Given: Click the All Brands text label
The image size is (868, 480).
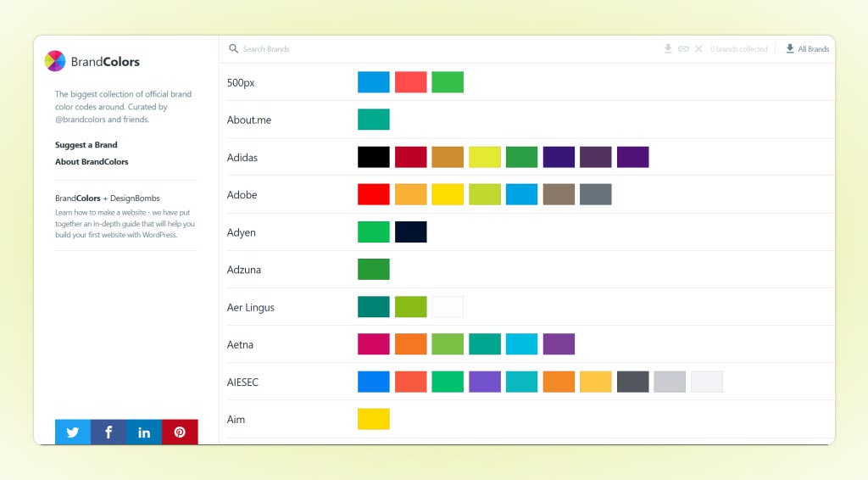Looking at the screenshot, I should point(813,48).
